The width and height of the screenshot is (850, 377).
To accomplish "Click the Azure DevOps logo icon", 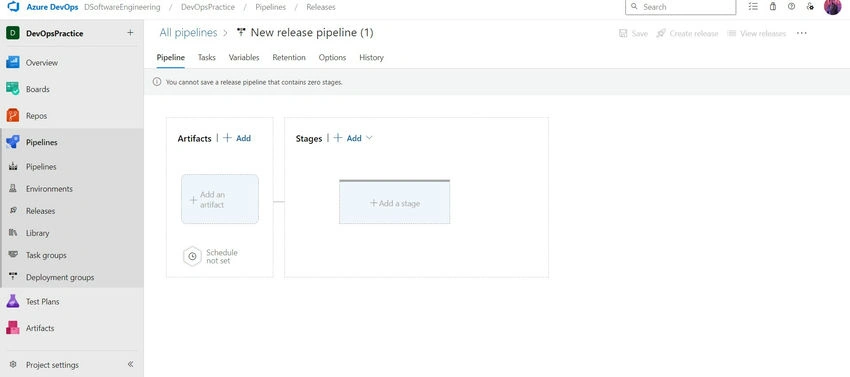I will (x=13, y=7).
